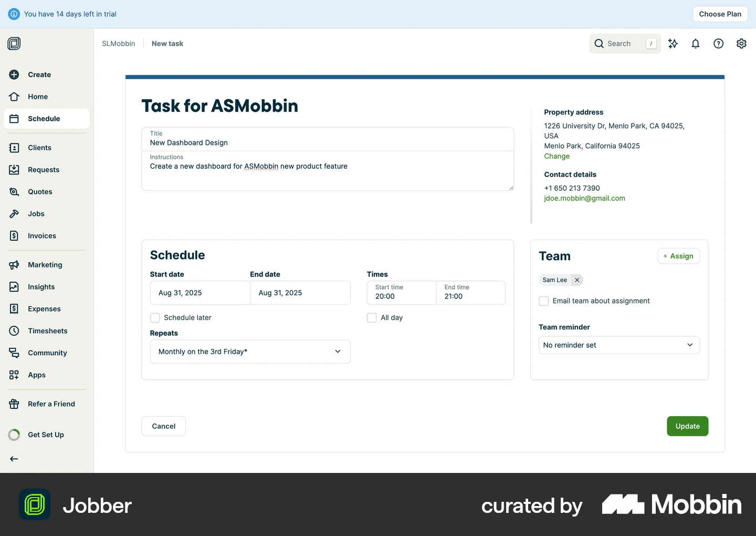Click jdoe.mobbin@gmail.com email link
The width and height of the screenshot is (756, 536).
coord(584,198)
